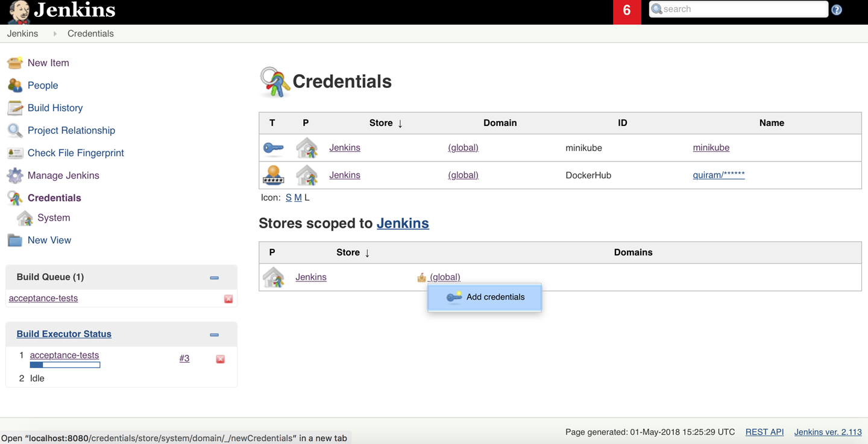868x444 pixels.
Task: Focus the search input field
Action: pyautogui.click(x=738, y=9)
